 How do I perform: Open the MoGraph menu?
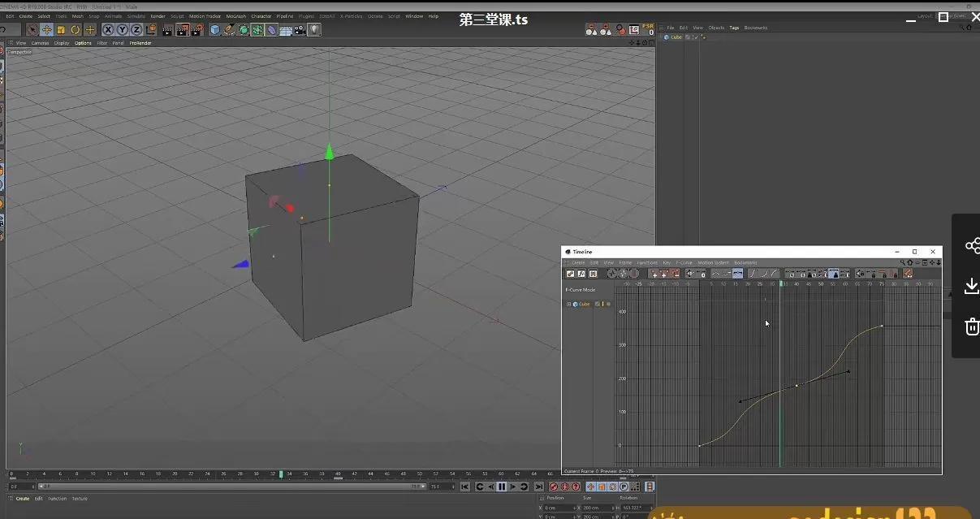click(235, 16)
